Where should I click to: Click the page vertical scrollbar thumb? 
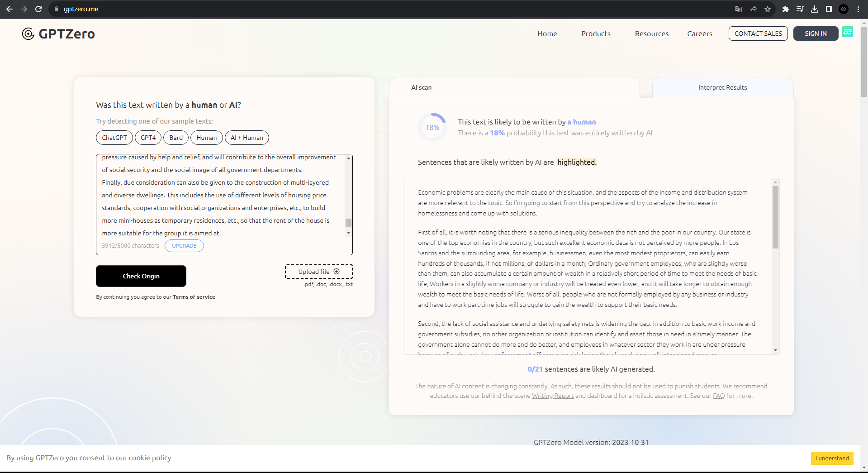[x=864, y=62]
